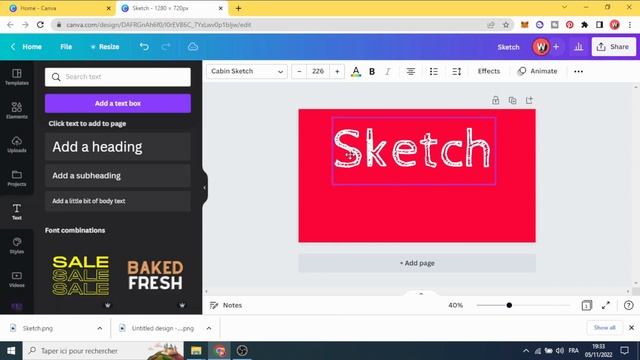Open the Projects sidebar panel
Image resolution: width=640 pixels, height=360 pixels.
pyautogui.click(x=17, y=178)
